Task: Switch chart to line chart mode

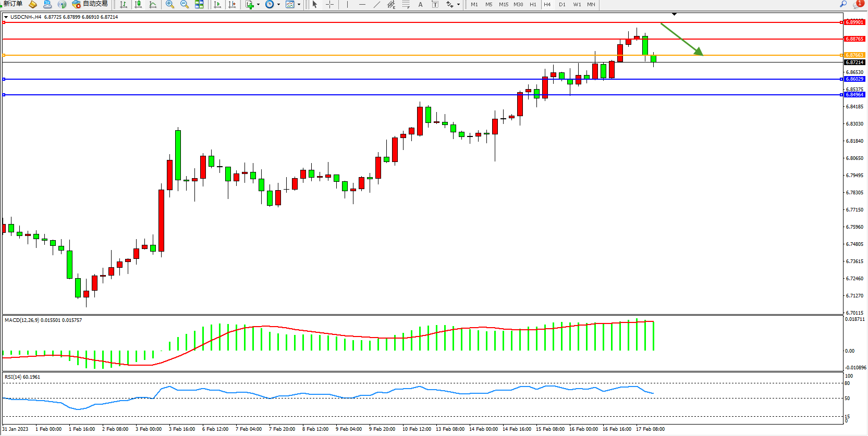Action: coord(153,4)
